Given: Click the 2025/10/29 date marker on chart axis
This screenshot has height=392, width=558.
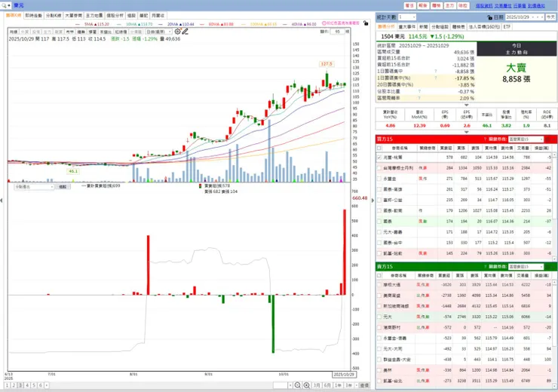Looking at the screenshot, I should pos(344,375).
